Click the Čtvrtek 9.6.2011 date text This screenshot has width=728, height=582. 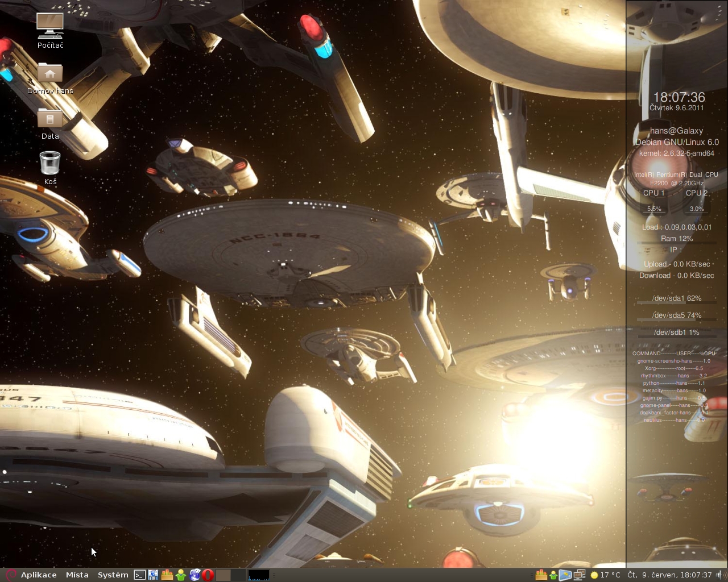pos(677,108)
